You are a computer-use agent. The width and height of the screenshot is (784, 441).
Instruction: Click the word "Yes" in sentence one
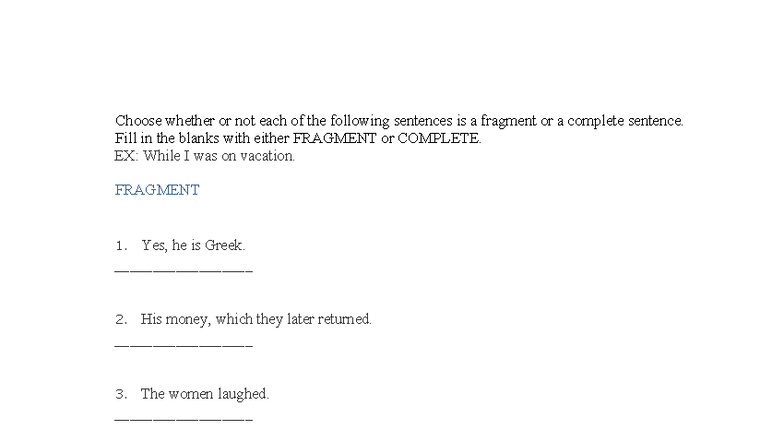(154, 245)
